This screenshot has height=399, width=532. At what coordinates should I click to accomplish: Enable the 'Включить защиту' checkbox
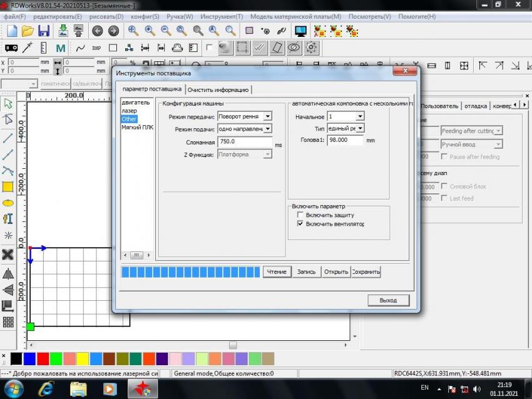pos(300,215)
